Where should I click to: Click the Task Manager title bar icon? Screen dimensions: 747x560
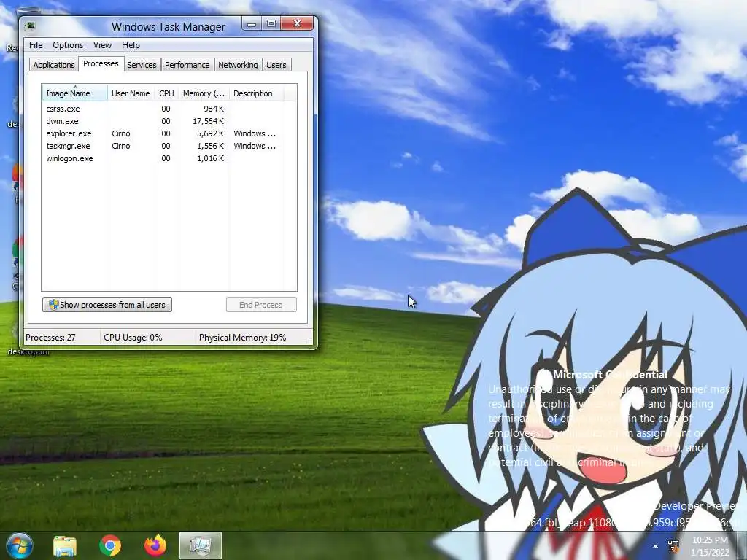point(30,26)
